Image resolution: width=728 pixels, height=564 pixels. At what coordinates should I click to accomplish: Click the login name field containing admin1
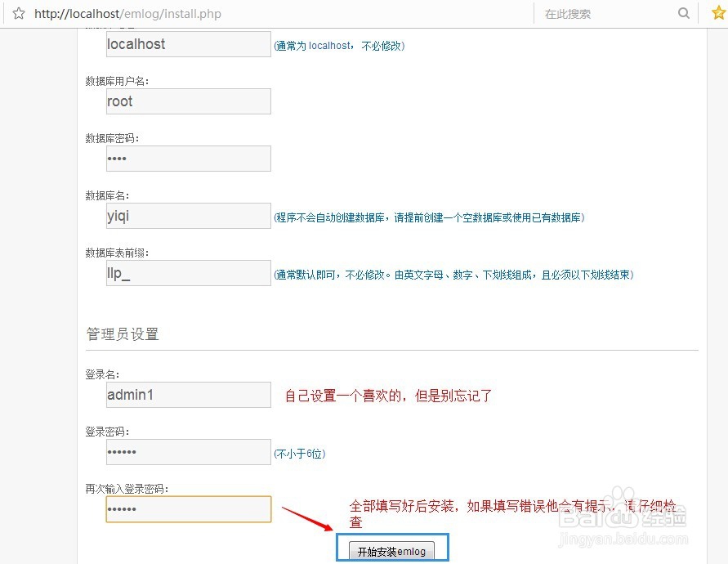[x=189, y=395]
